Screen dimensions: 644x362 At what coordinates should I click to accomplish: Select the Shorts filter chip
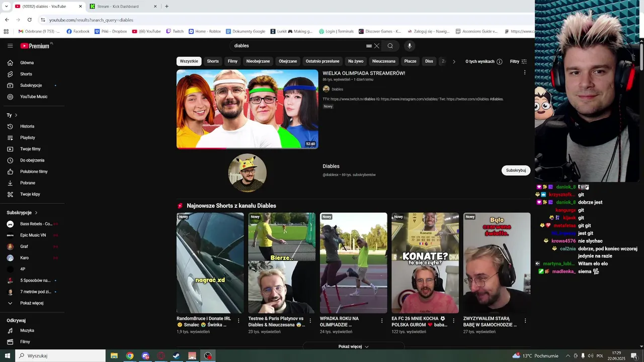213,61
